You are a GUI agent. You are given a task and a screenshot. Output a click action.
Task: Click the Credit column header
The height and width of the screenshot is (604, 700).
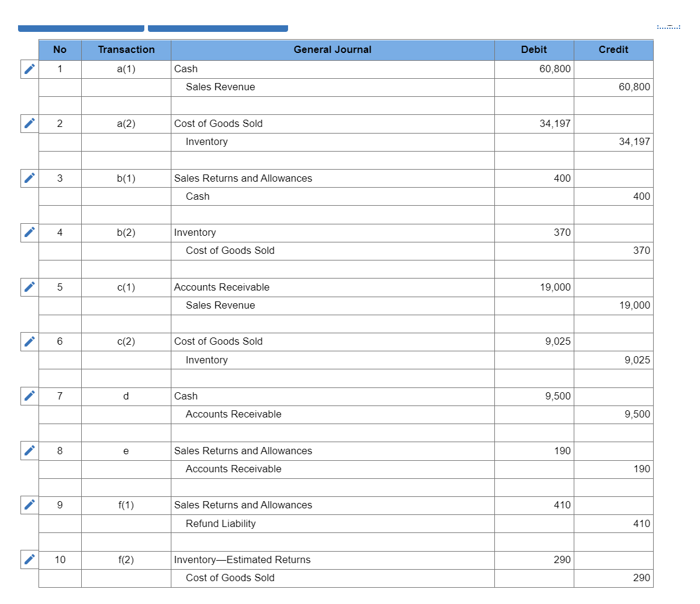[x=613, y=50]
